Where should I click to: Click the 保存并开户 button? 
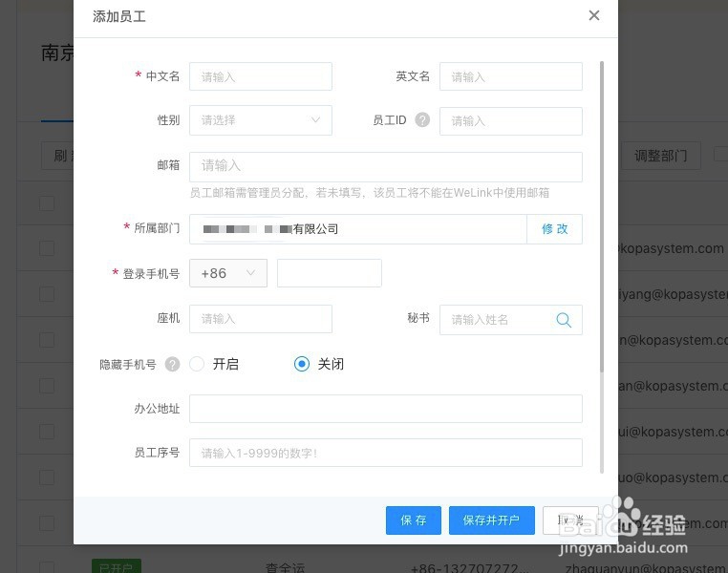point(492,520)
